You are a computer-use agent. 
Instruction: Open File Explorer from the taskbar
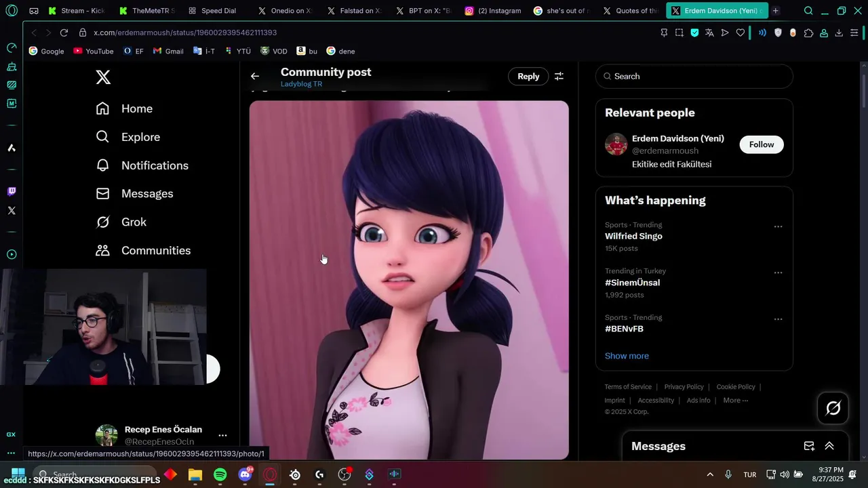coord(195,474)
